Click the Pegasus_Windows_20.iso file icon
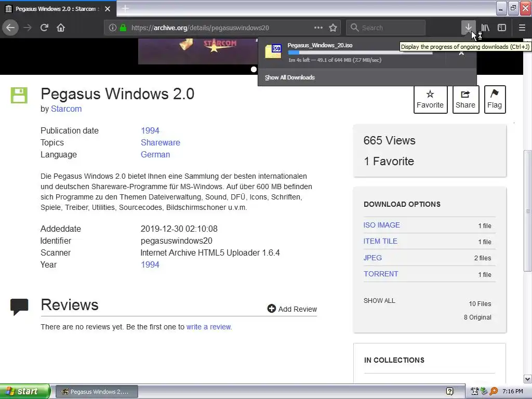Viewport: 532px width, 399px height. click(x=273, y=51)
